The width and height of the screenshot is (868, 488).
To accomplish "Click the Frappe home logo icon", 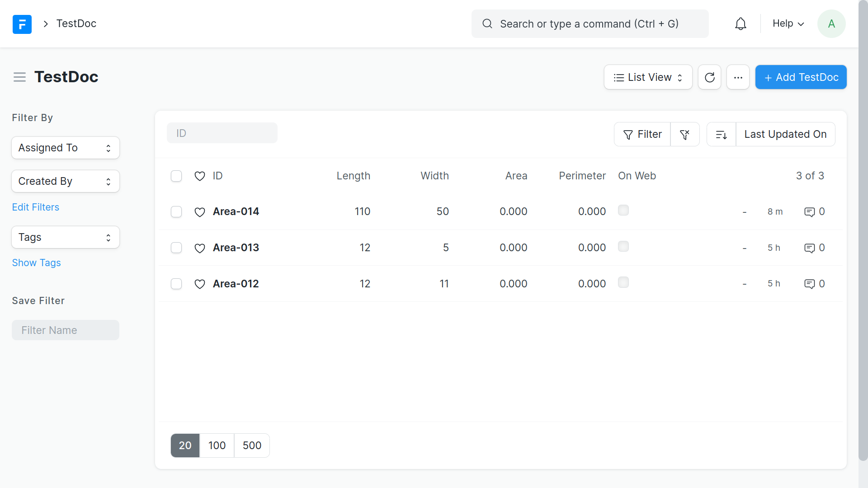I will 22,24.
